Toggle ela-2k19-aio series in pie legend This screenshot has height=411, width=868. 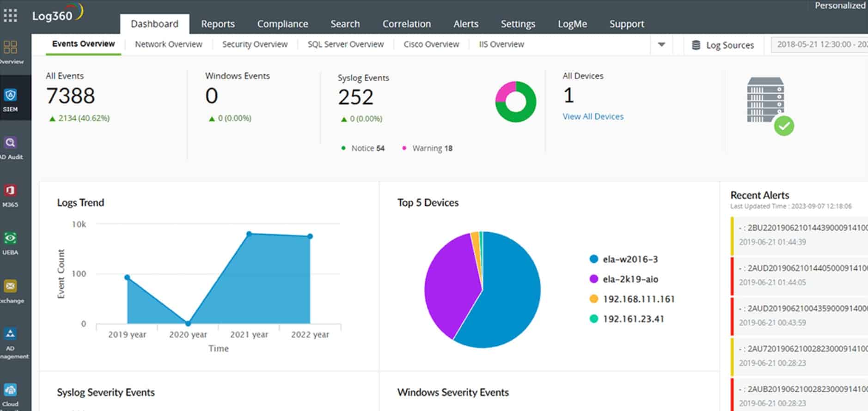click(x=630, y=279)
